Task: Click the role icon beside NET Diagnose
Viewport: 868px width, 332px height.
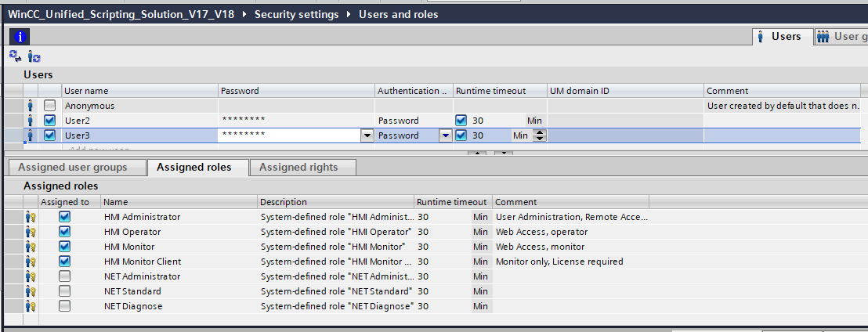Action: 31,306
